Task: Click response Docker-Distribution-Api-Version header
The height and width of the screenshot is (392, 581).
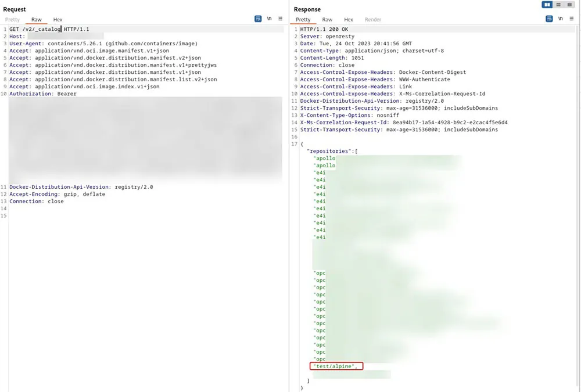Action: (372, 101)
